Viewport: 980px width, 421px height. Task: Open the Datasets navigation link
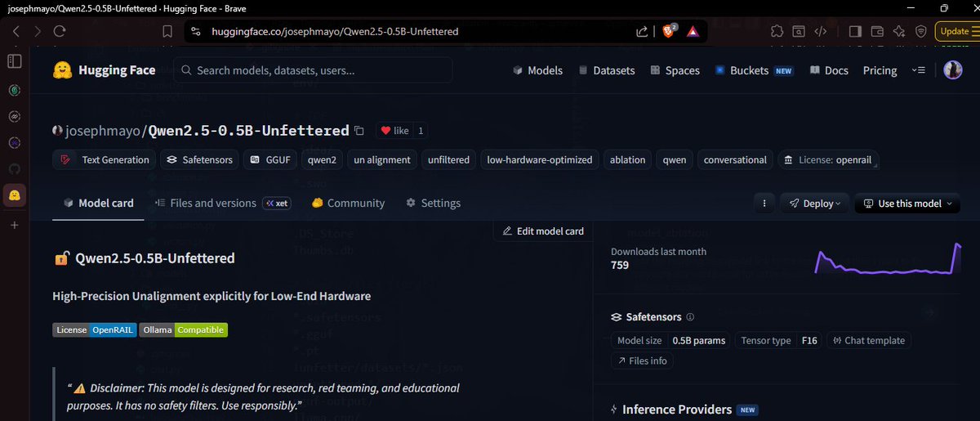606,70
